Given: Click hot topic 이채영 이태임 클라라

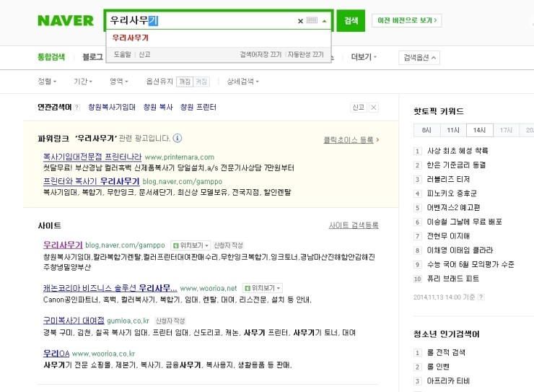Looking at the screenshot, I should click(x=460, y=251).
